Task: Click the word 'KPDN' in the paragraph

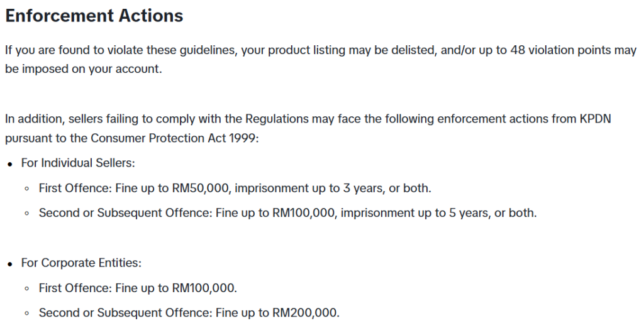Action: (595, 119)
